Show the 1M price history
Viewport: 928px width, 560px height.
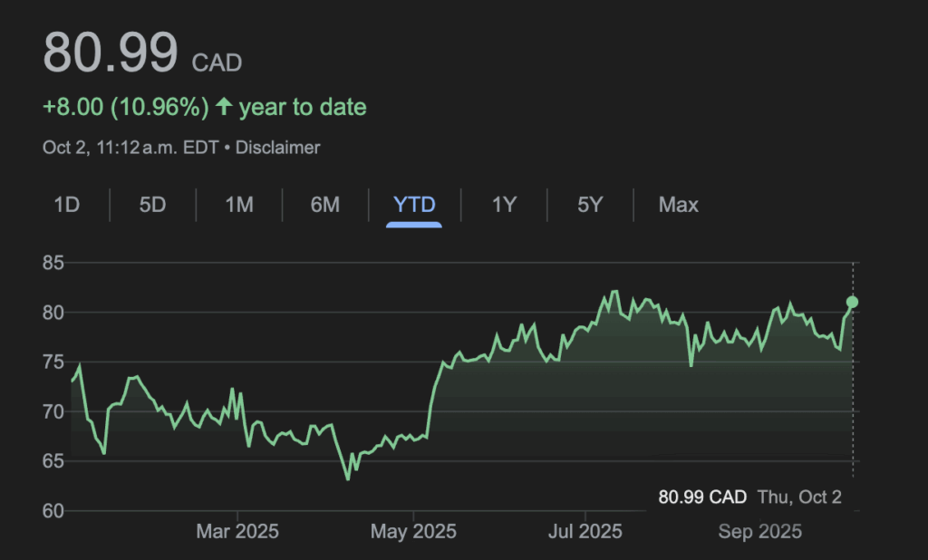(x=238, y=205)
